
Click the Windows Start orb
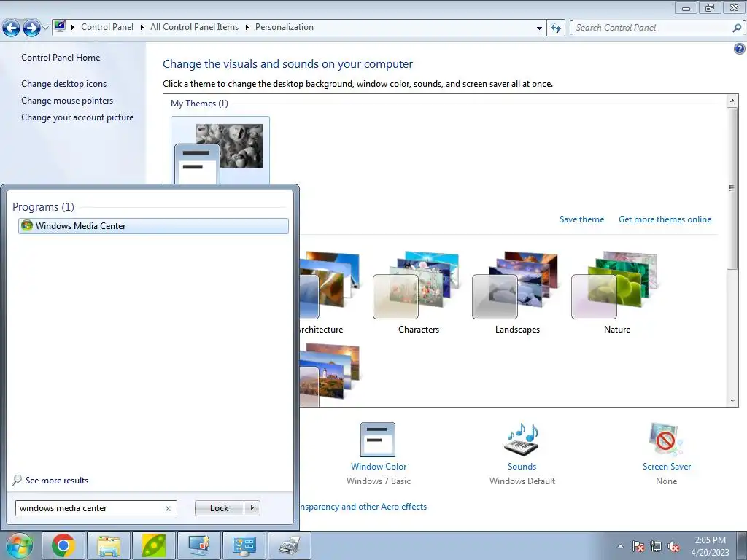[19, 545]
